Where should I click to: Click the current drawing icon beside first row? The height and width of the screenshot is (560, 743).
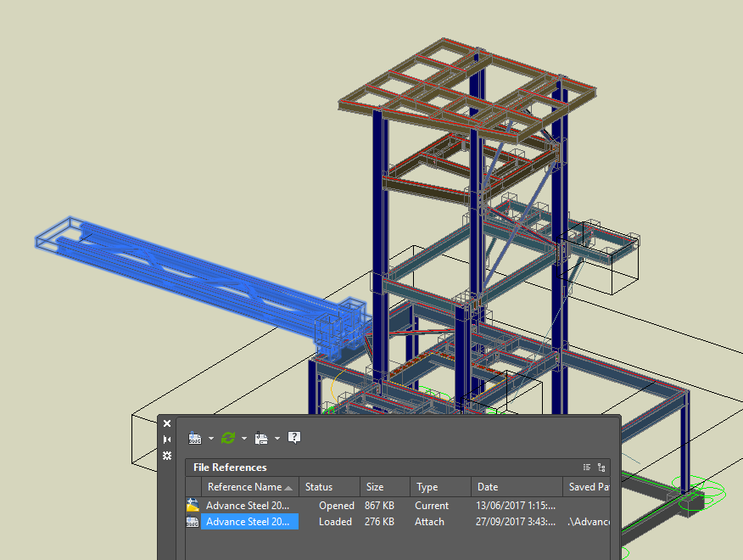click(192, 505)
